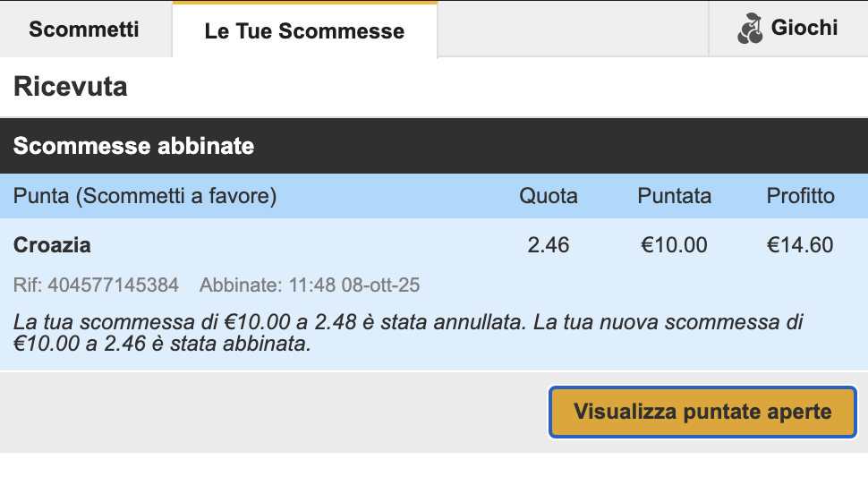Select the Le Tue Scommesse tab
The height and width of the screenshot is (485, 868).
click(304, 31)
